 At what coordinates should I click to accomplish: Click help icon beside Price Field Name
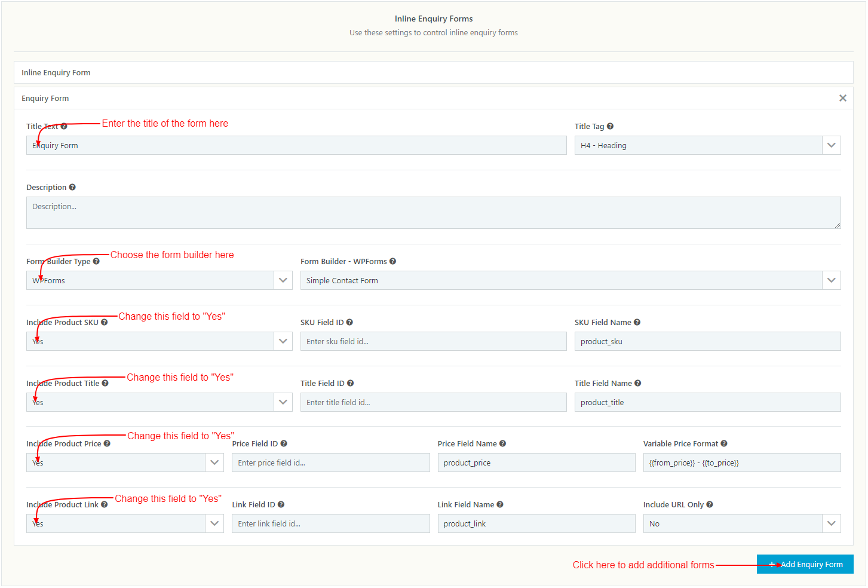click(502, 444)
